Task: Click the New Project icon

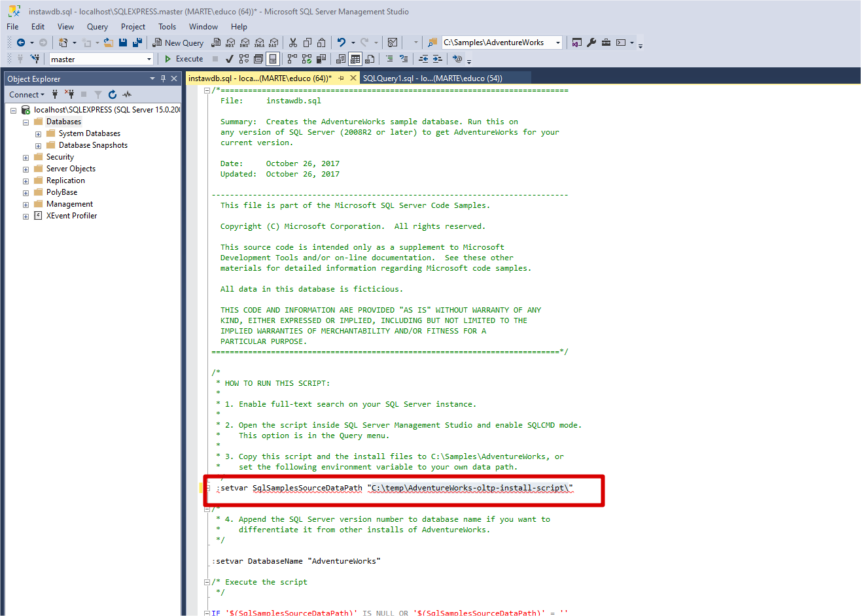Action: (63, 43)
